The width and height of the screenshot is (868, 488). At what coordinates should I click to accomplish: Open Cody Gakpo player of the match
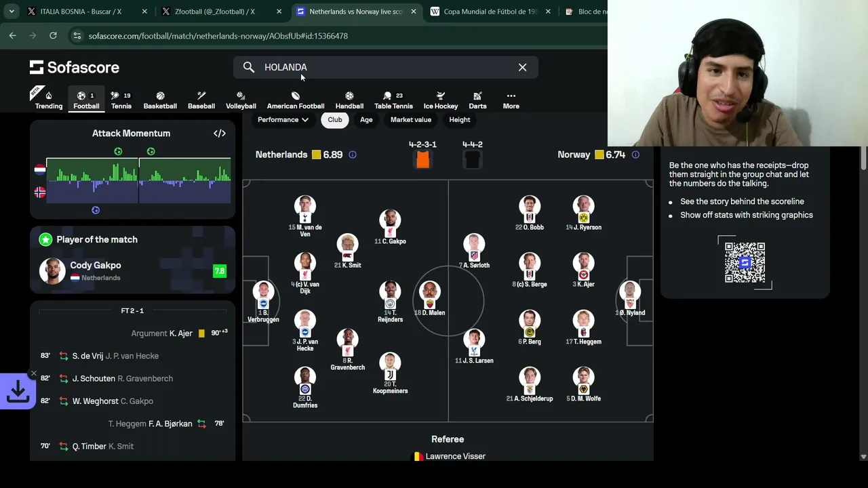[132, 270]
